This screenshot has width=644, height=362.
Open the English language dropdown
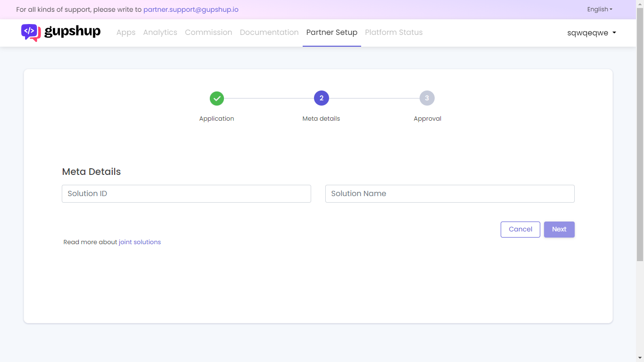599,9
